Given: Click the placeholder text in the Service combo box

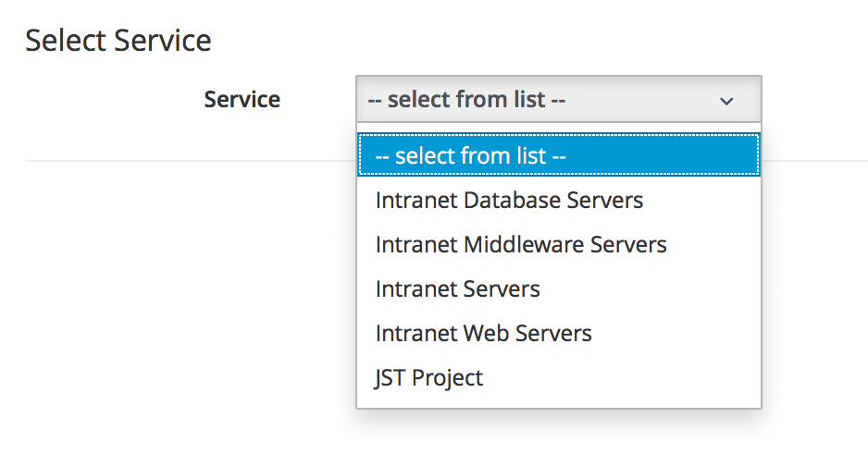Looking at the screenshot, I should (x=466, y=99).
